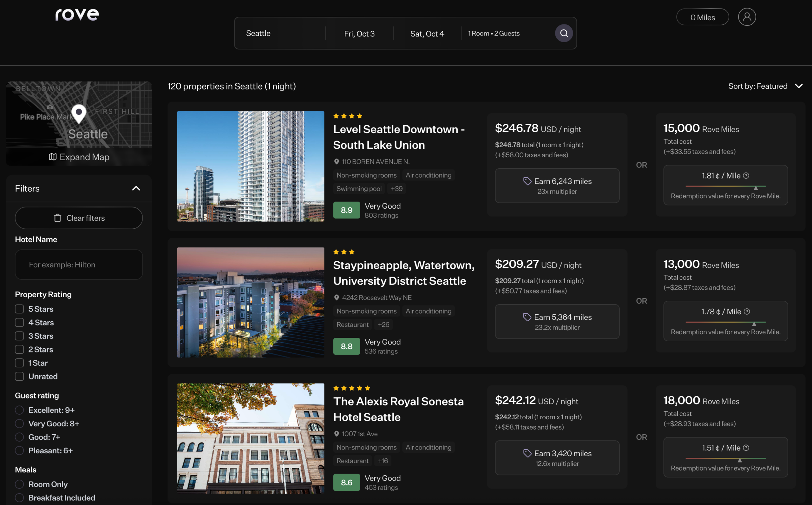
Task: Click the Expand Map button
Action: (79, 157)
